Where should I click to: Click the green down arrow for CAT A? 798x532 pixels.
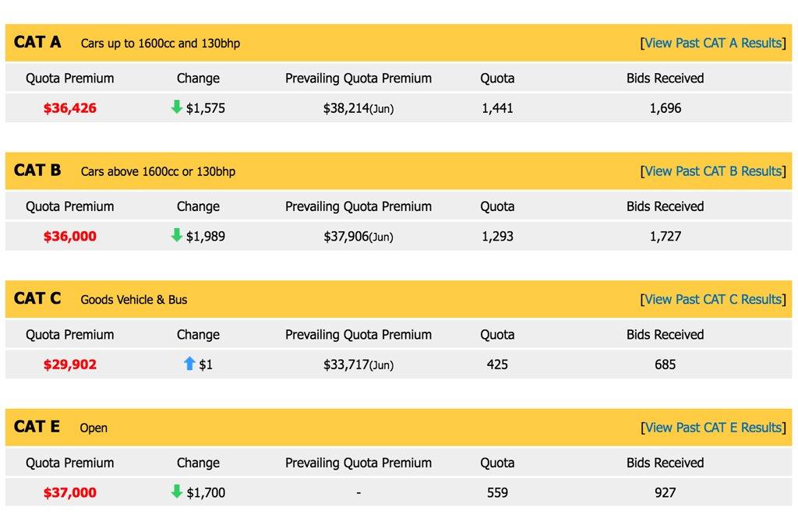(x=177, y=107)
